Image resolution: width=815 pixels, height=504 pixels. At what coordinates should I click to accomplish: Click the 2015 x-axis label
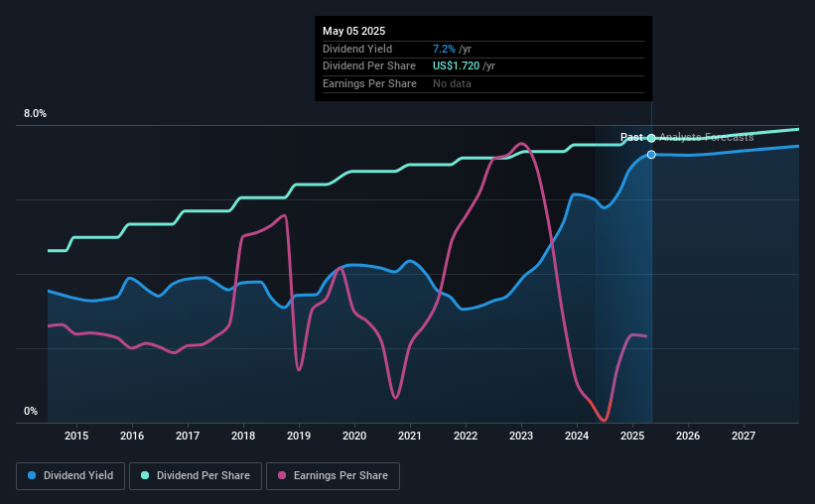point(76,436)
